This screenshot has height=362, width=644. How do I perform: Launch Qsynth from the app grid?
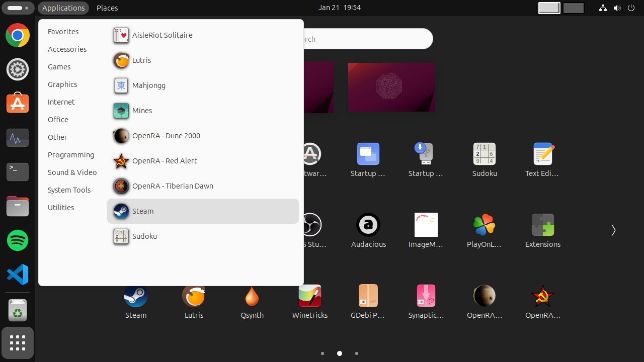tap(252, 302)
